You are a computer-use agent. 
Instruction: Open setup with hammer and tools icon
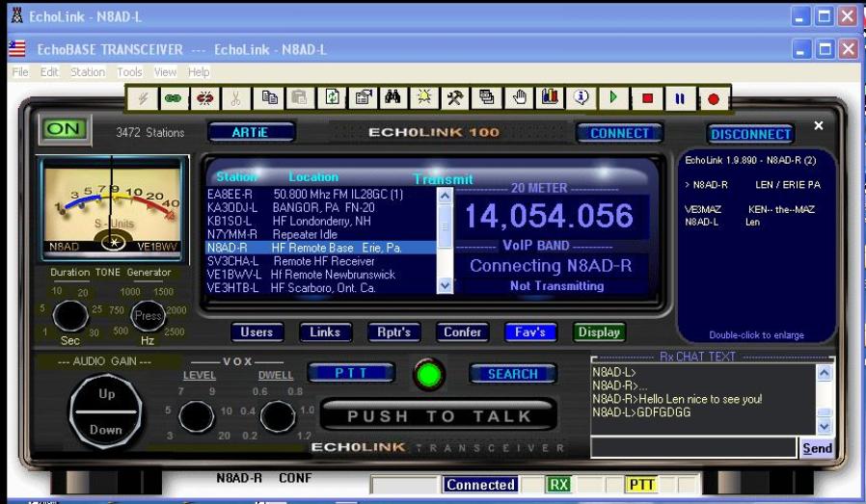[455, 98]
